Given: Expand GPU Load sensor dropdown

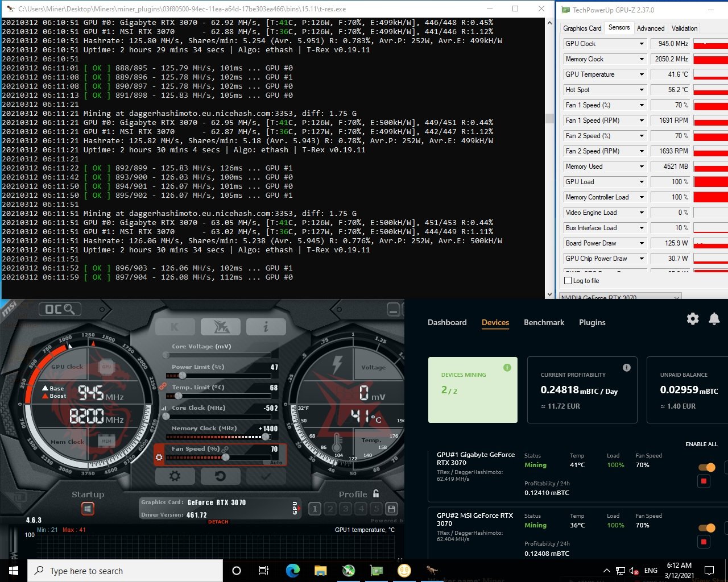Looking at the screenshot, I should tap(642, 182).
